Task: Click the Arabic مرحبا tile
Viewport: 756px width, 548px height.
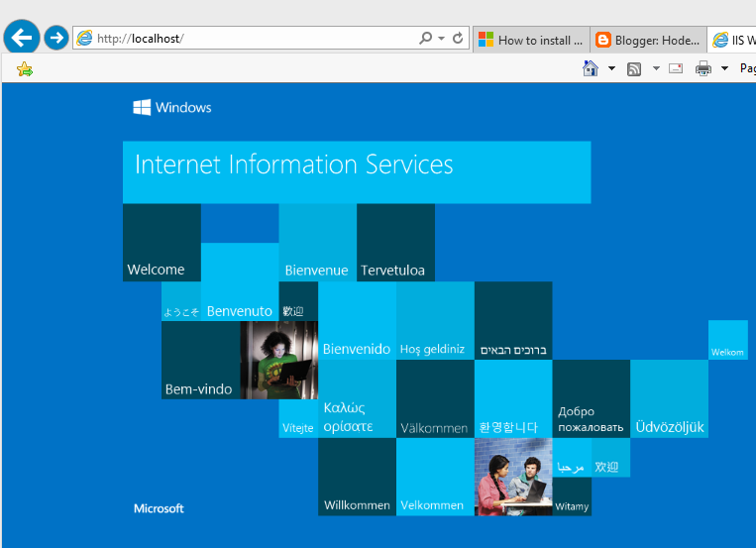Action: (572, 458)
